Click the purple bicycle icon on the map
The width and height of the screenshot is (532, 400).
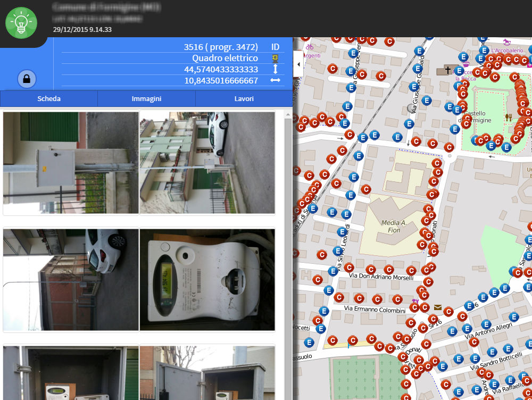(x=310, y=46)
